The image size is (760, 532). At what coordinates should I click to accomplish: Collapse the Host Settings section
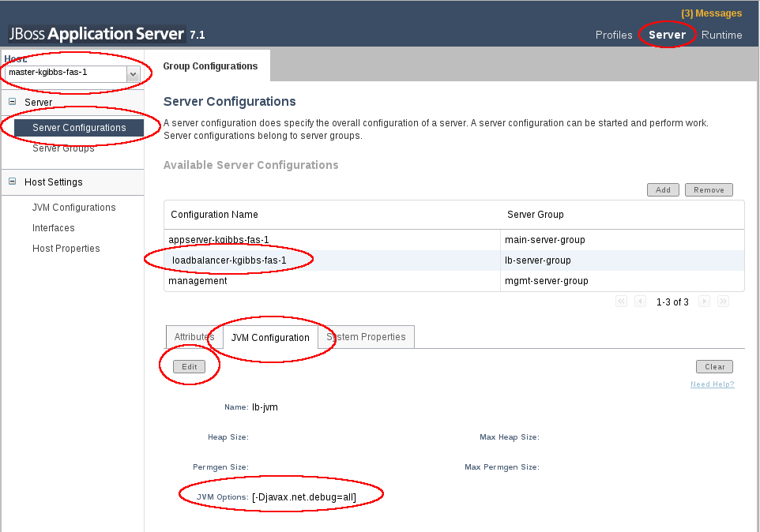point(13,182)
